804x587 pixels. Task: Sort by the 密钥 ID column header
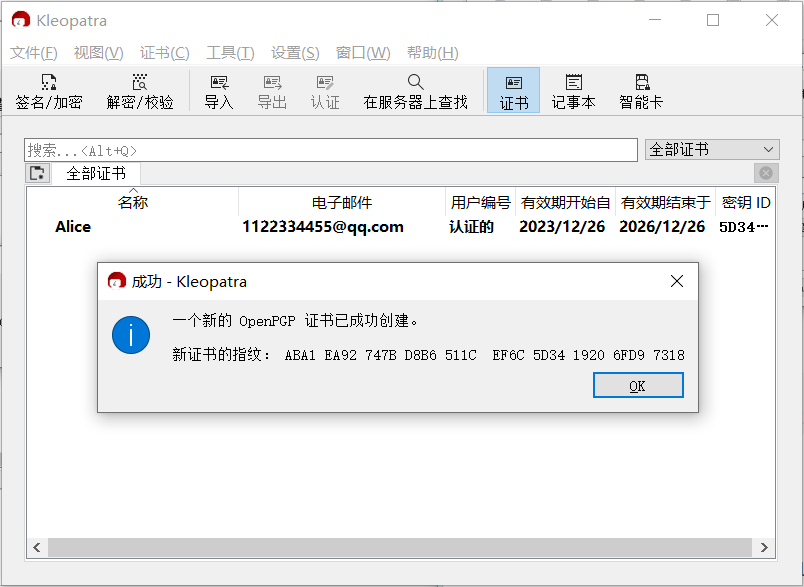(746, 203)
